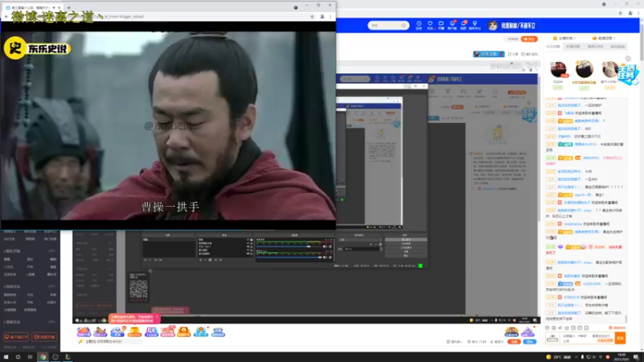
Task: Click the first ranked user's avatar
Action: click(x=558, y=69)
